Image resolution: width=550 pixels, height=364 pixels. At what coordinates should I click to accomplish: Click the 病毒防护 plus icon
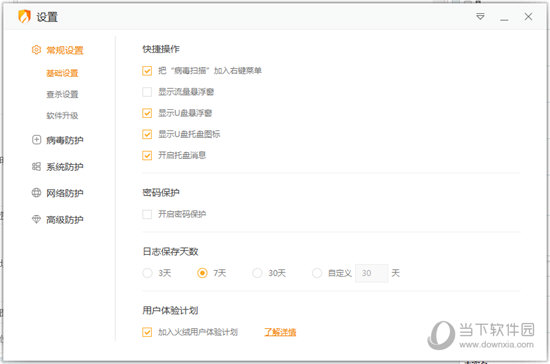(36, 140)
